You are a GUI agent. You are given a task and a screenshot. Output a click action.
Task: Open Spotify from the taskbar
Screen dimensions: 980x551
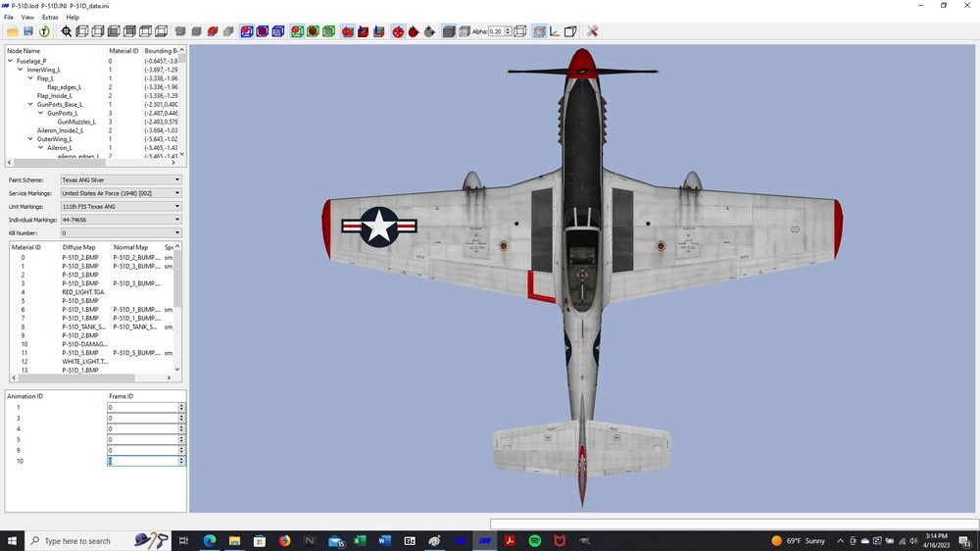pyautogui.click(x=535, y=541)
